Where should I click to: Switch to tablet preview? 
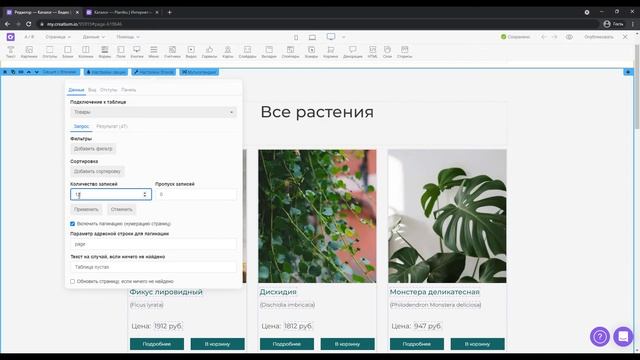click(312, 37)
